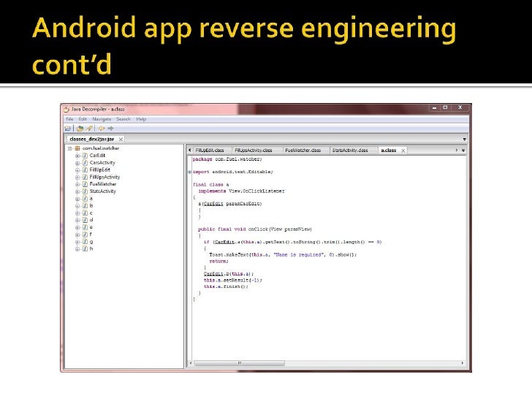Select class d in the tree
The image size is (532, 399).
tap(91, 220)
